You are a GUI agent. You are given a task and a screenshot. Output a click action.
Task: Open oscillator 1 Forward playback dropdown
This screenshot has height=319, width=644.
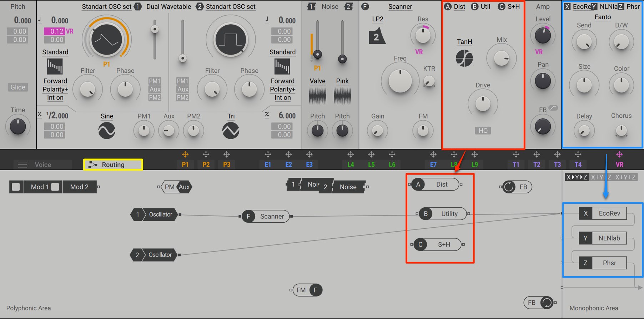tap(55, 81)
